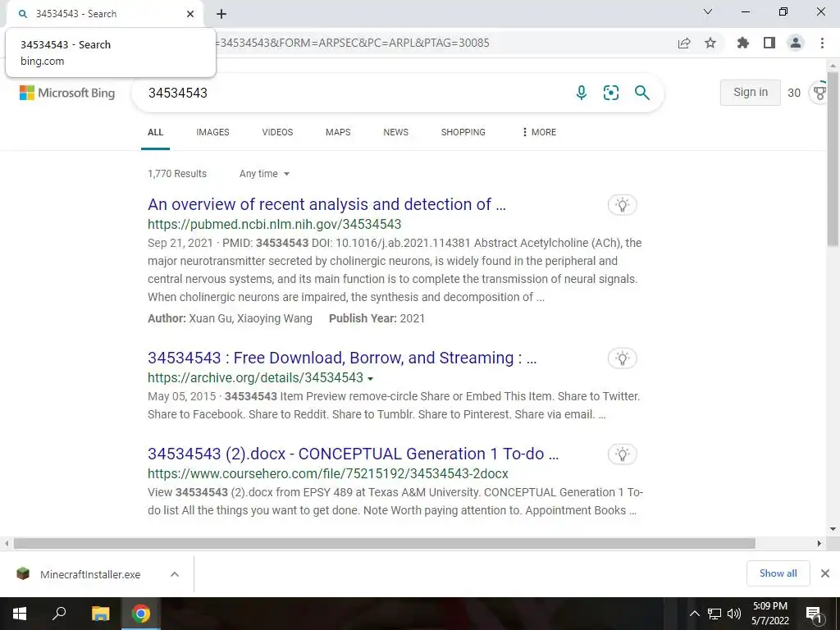
Task: Expand the Any time filter dropdown
Action: click(265, 174)
